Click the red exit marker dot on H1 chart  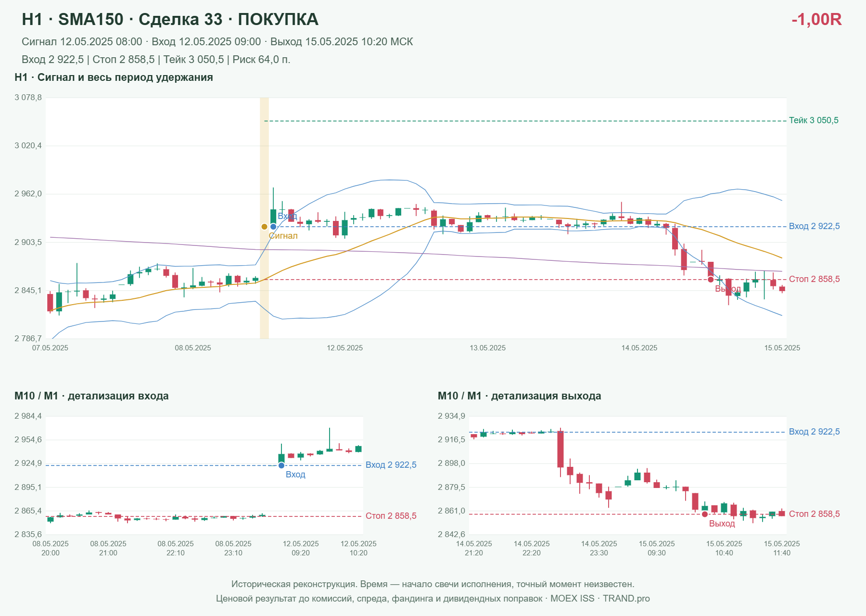pos(711,280)
